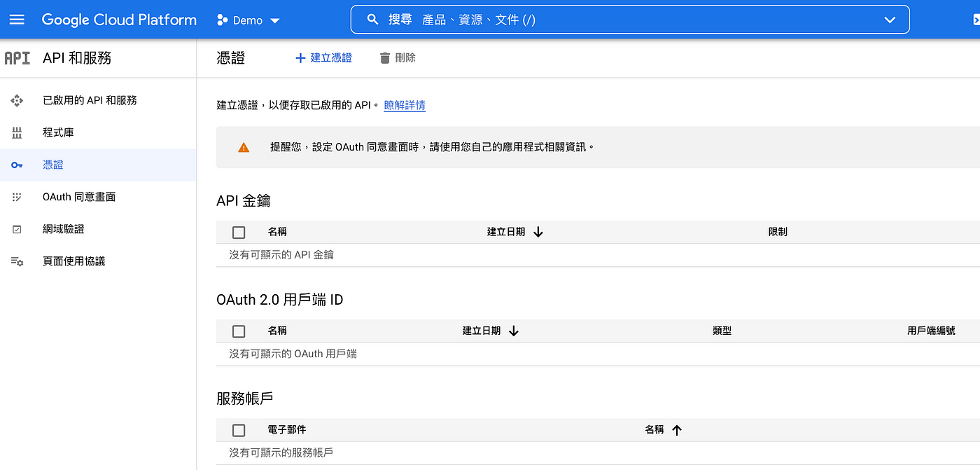Screen dimensions: 980x470
Task: Open the Demo project selector dropdown arrow
Action: (275, 21)
